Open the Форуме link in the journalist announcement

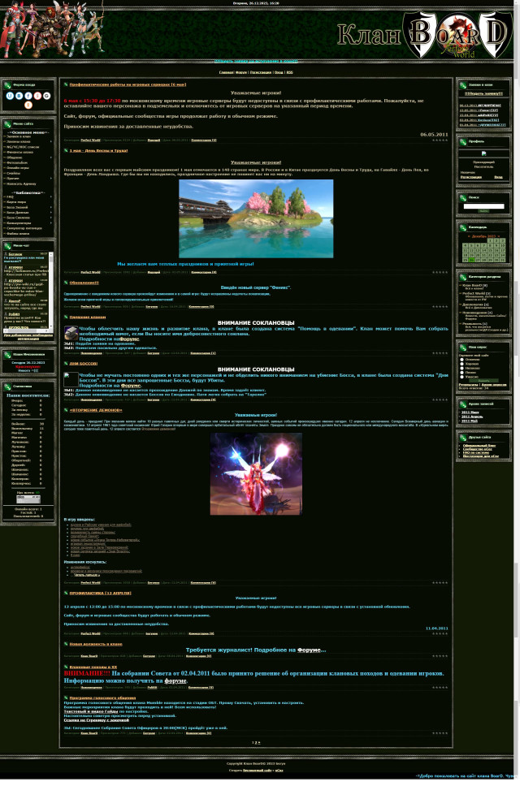309,650
